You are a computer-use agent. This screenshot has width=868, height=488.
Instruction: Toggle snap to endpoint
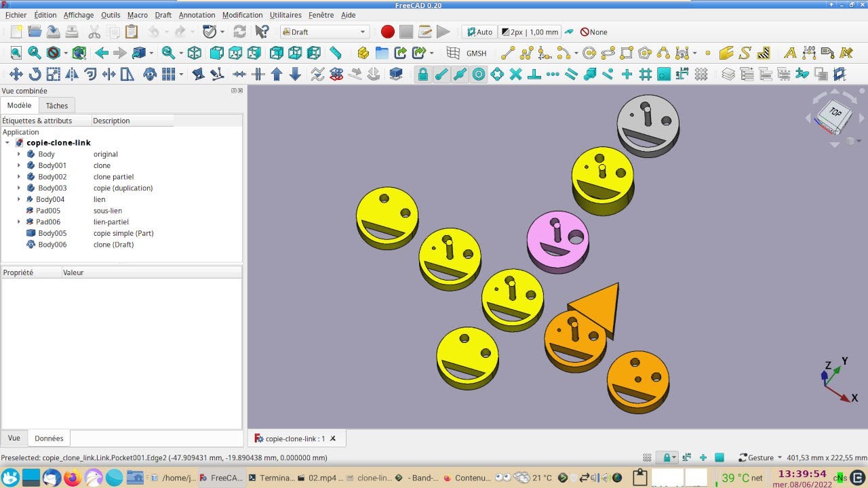click(441, 74)
